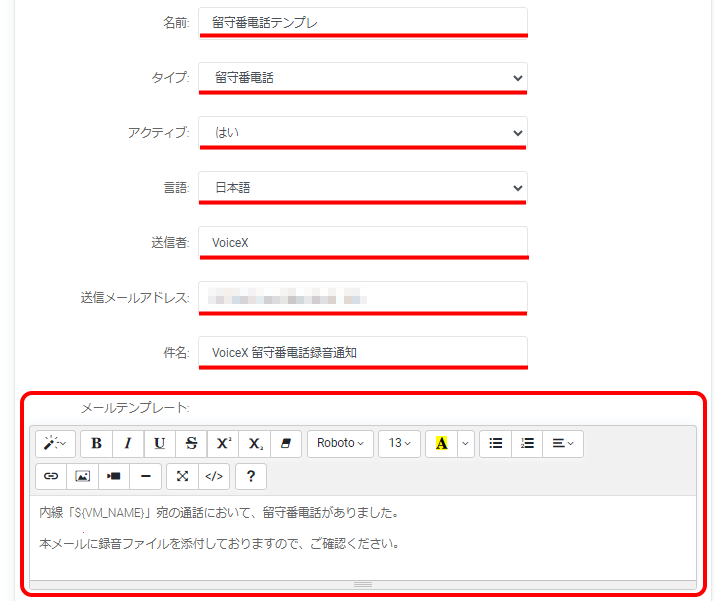Toggle subscript formatting
The image size is (714, 601).
tap(255, 443)
